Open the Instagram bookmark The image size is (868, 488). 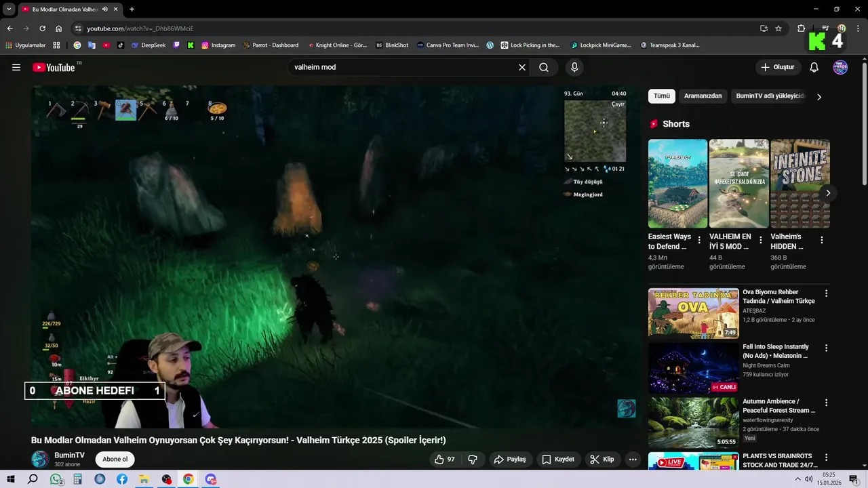(x=218, y=45)
